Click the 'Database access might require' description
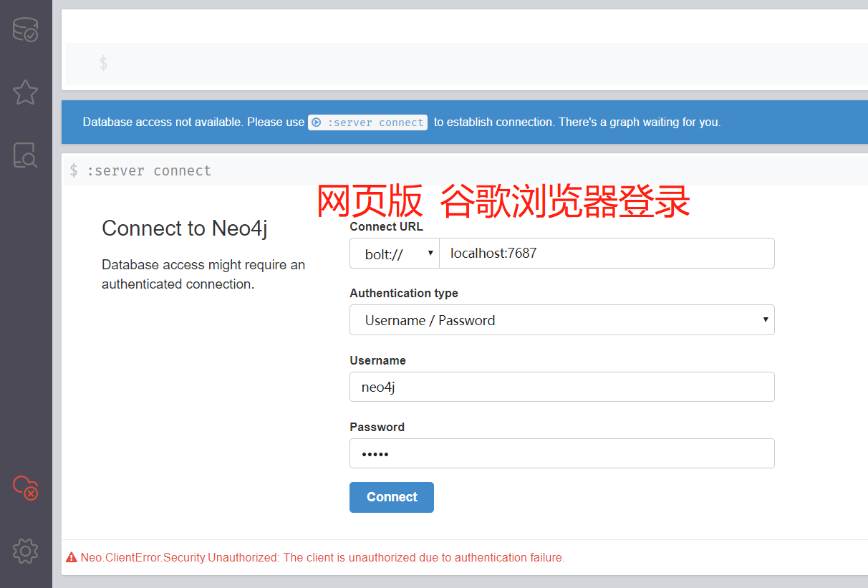 point(203,274)
